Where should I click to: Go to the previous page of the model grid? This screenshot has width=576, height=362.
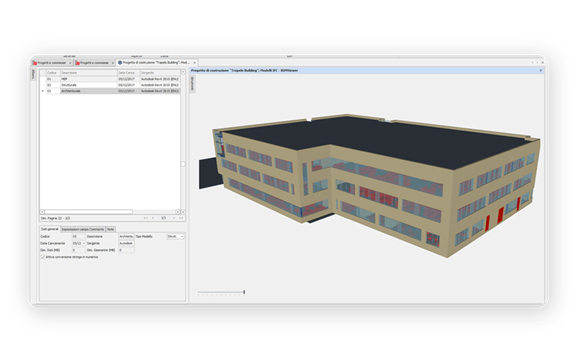(x=153, y=218)
